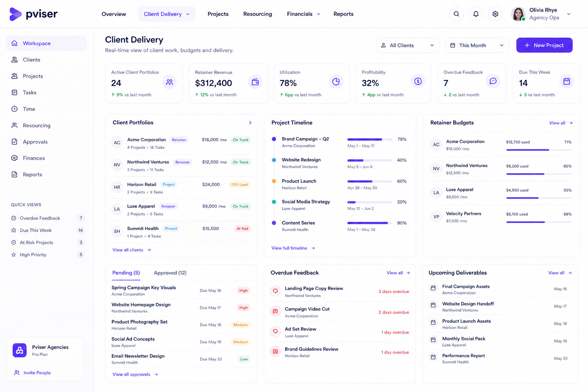
Task: Expand Client Portfolios panel arrow
Action: click(x=250, y=123)
